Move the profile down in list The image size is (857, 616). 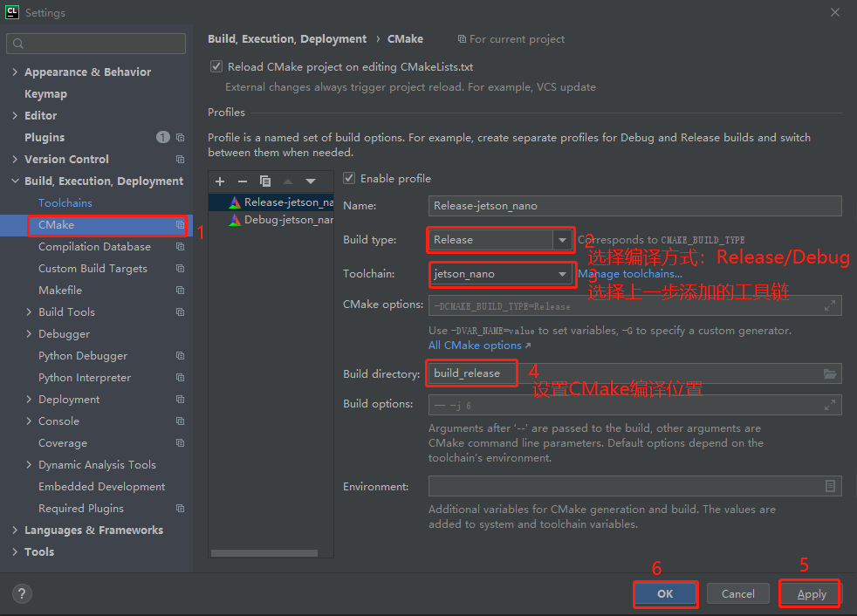311,181
